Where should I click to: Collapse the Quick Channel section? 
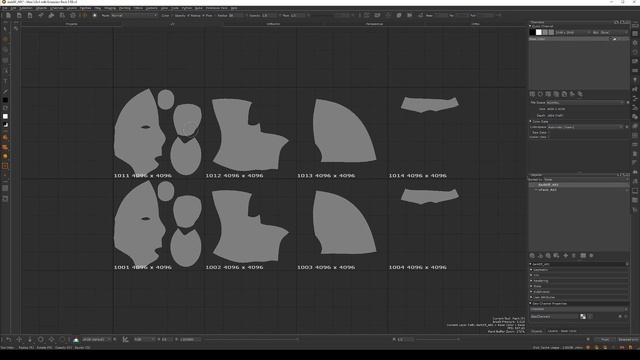531,26
